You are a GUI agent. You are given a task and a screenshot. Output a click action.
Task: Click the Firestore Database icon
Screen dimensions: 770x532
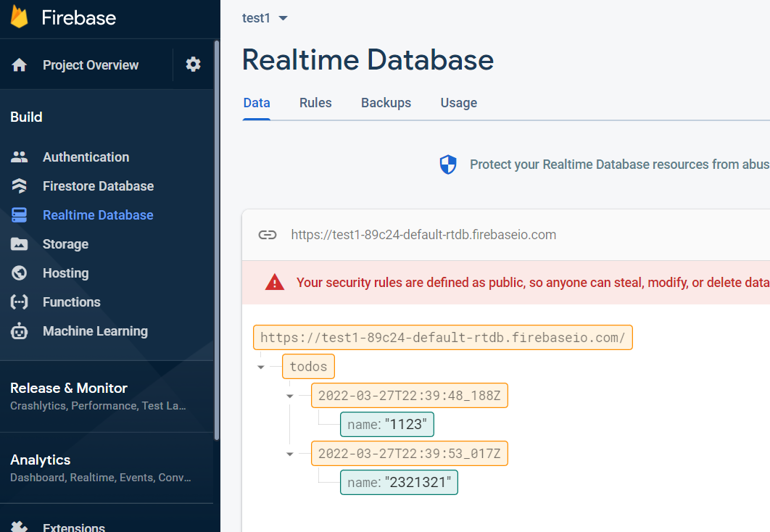pos(20,186)
